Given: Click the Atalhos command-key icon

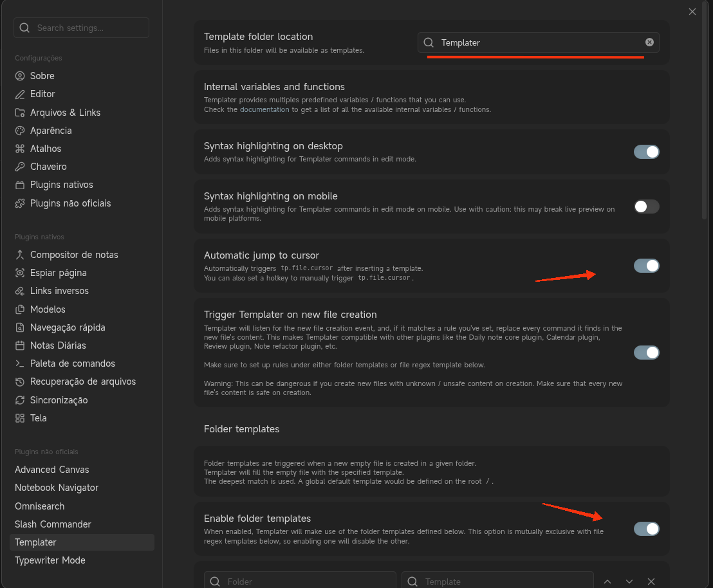Looking at the screenshot, I should click(20, 149).
